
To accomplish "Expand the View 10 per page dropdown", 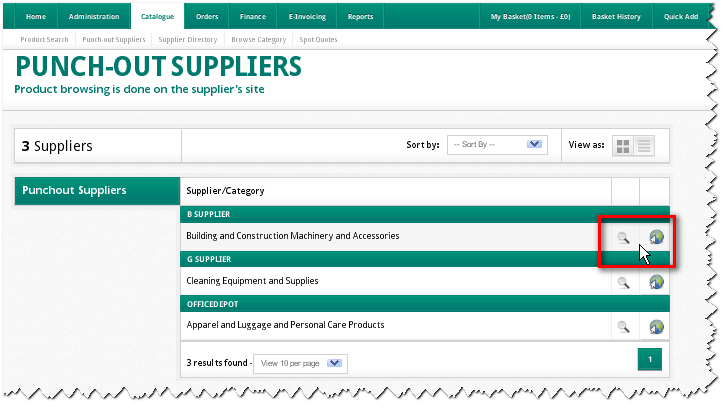I will click(300, 363).
